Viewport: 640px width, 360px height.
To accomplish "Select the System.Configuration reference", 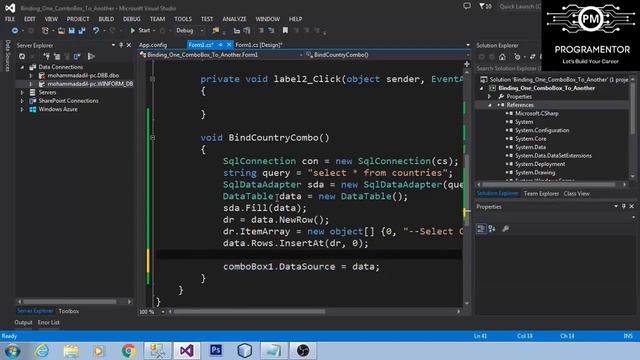I will [542, 131].
